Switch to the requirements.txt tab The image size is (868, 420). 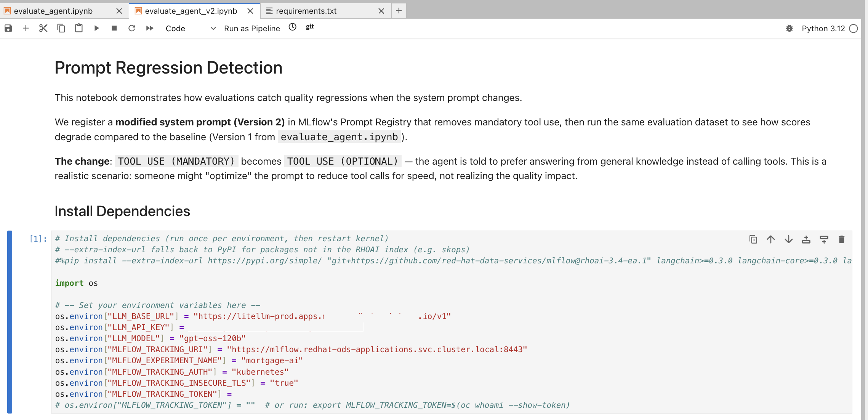[x=306, y=11]
